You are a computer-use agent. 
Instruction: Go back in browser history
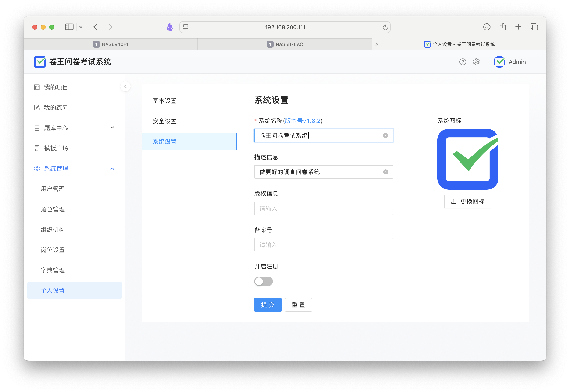coord(95,27)
